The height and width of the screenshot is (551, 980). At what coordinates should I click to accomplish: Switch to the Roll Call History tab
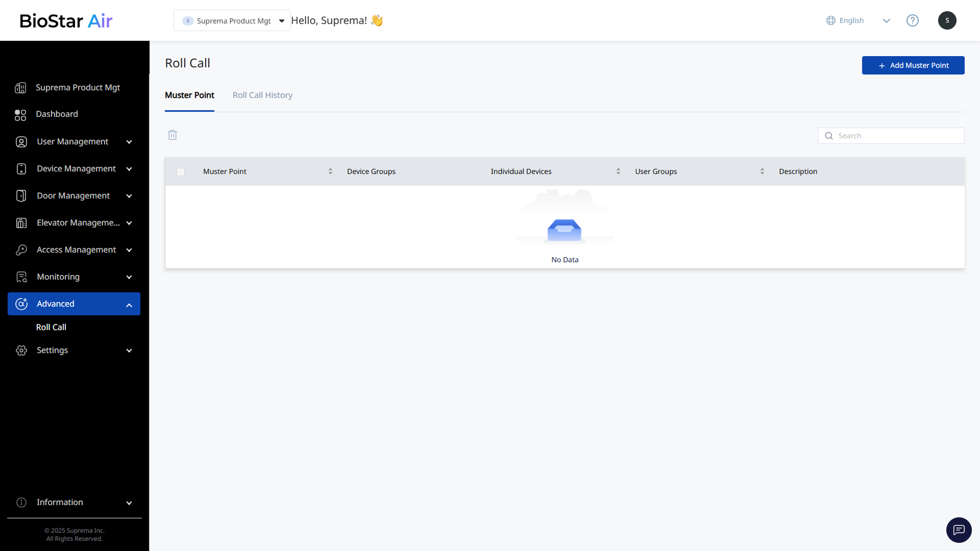(262, 95)
